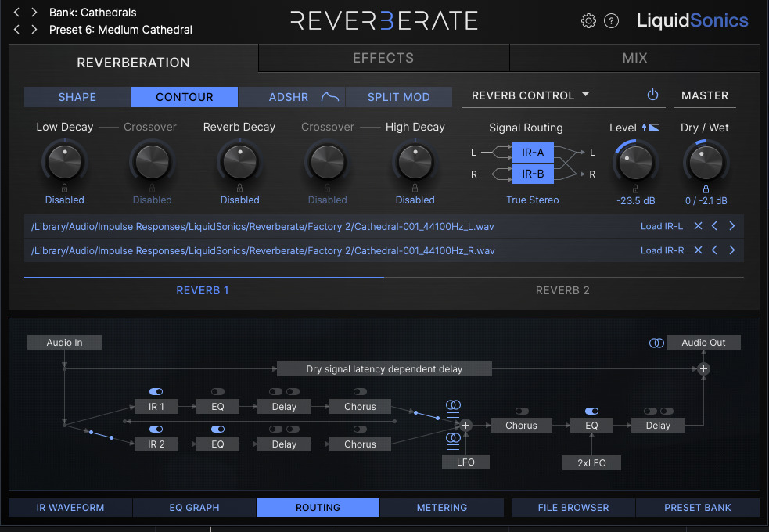Step to previous IR-R file
The width and height of the screenshot is (769, 532).
tap(714, 250)
